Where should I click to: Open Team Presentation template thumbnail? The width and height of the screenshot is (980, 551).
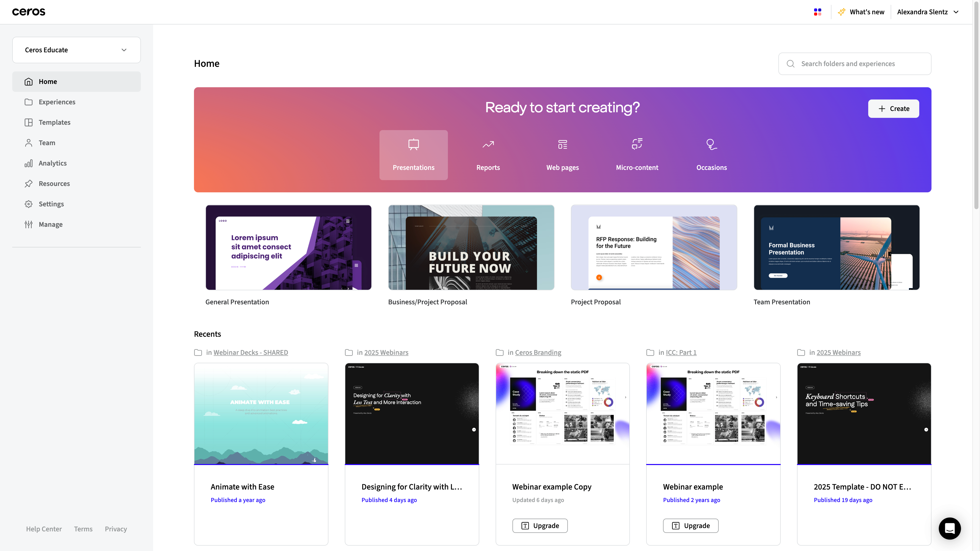click(x=837, y=247)
